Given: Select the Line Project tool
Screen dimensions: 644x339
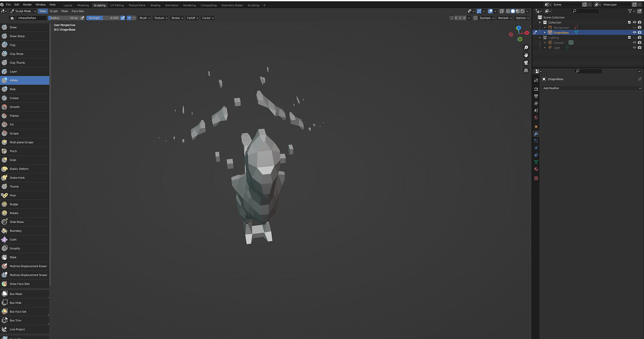Looking at the screenshot, I should (25, 329).
